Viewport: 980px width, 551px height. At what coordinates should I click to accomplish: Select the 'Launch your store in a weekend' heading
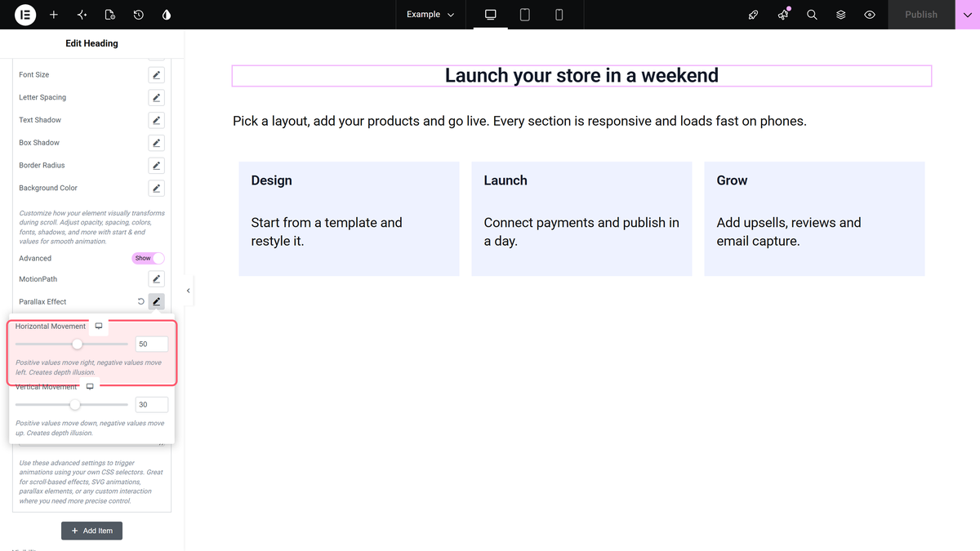581,76
